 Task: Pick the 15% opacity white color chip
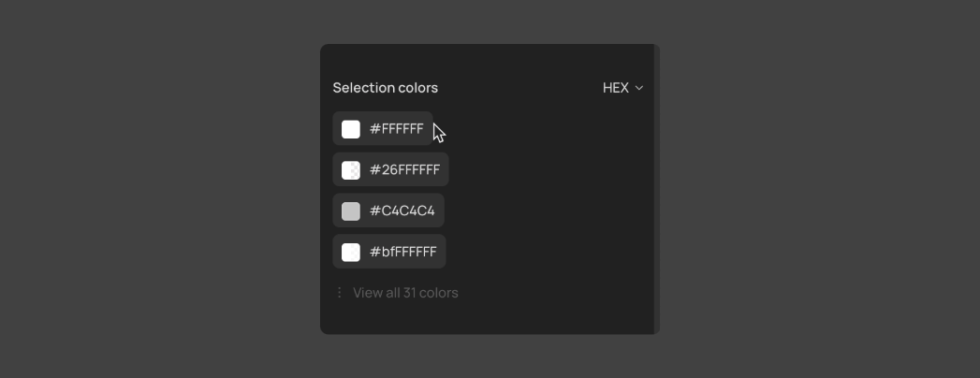pyautogui.click(x=390, y=169)
